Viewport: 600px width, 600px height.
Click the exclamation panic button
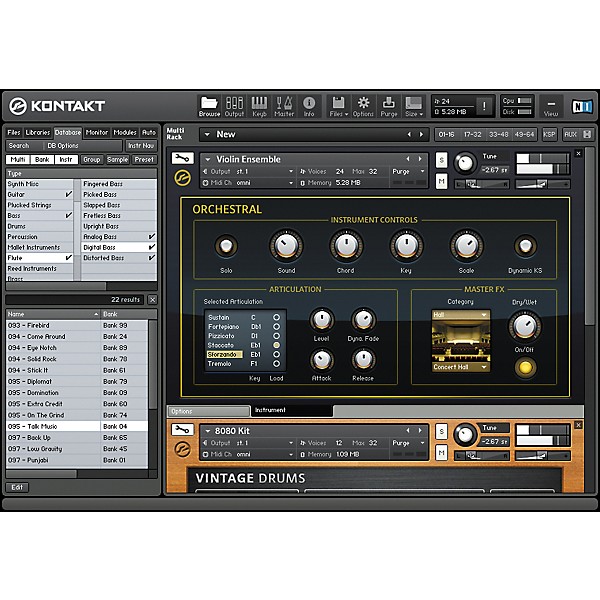coord(484,106)
